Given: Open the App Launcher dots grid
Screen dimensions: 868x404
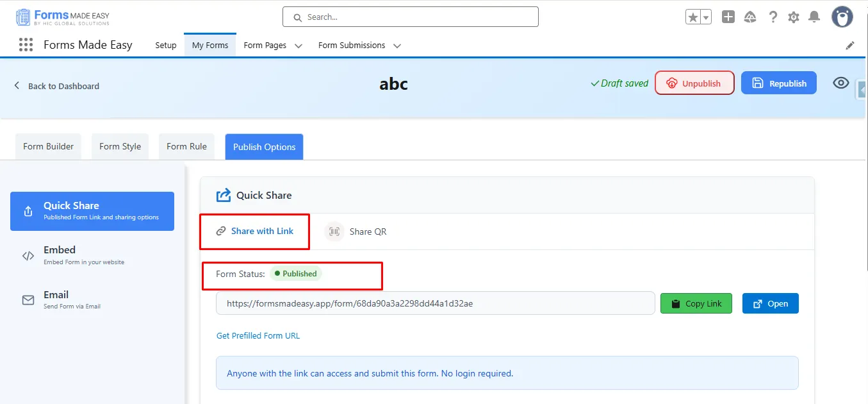Looking at the screenshot, I should 26,45.
